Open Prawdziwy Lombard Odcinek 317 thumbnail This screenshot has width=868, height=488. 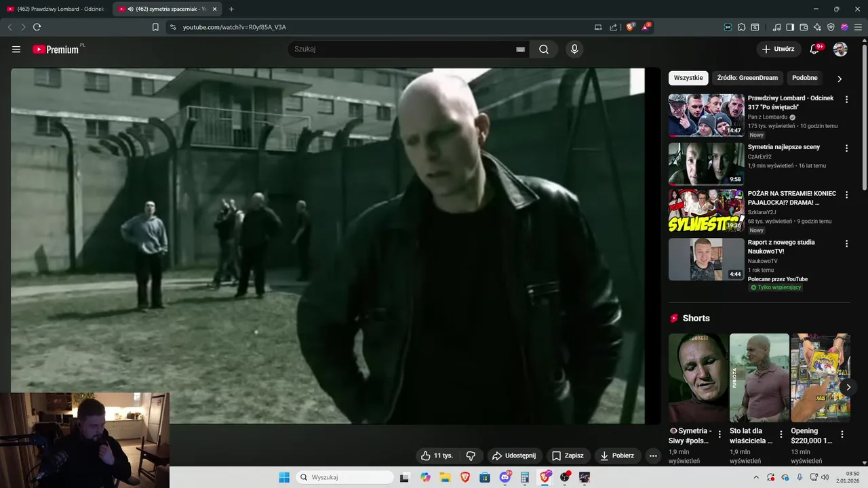click(x=706, y=115)
